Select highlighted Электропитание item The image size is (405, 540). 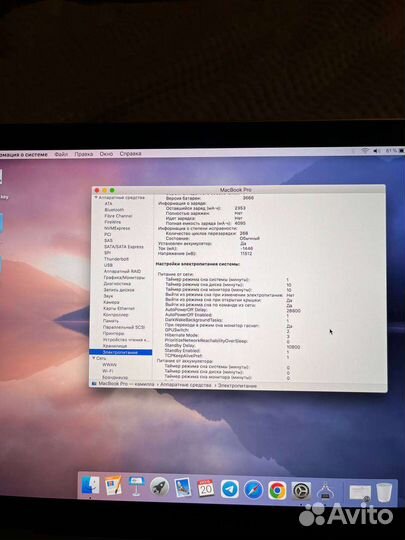pos(121,352)
